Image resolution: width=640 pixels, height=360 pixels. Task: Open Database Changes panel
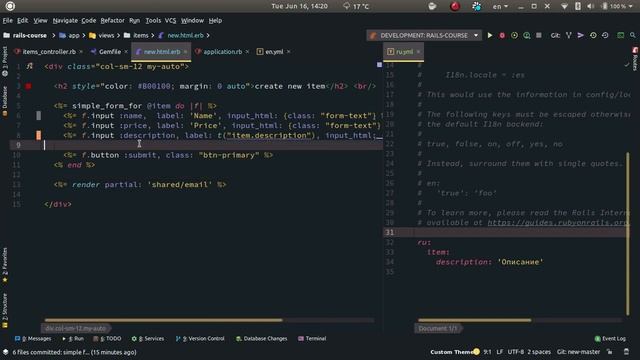click(x=262, y=339)
